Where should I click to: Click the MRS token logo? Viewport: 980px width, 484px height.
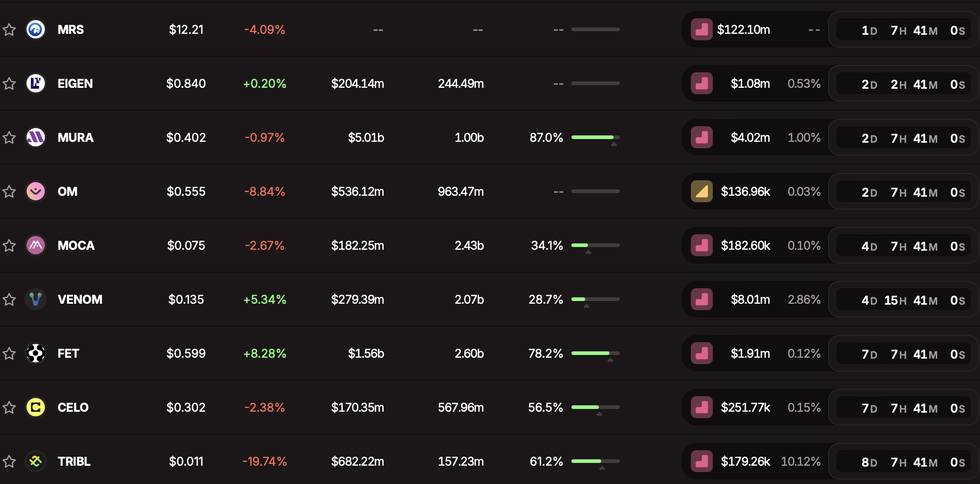pyautogui.click(x=36, y=30)
